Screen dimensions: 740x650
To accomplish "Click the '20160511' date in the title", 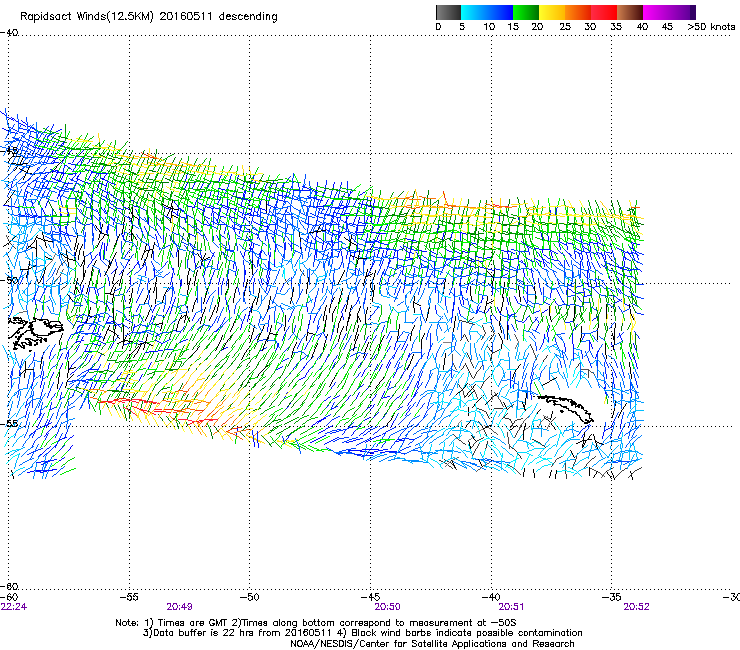I will [186, 16].
